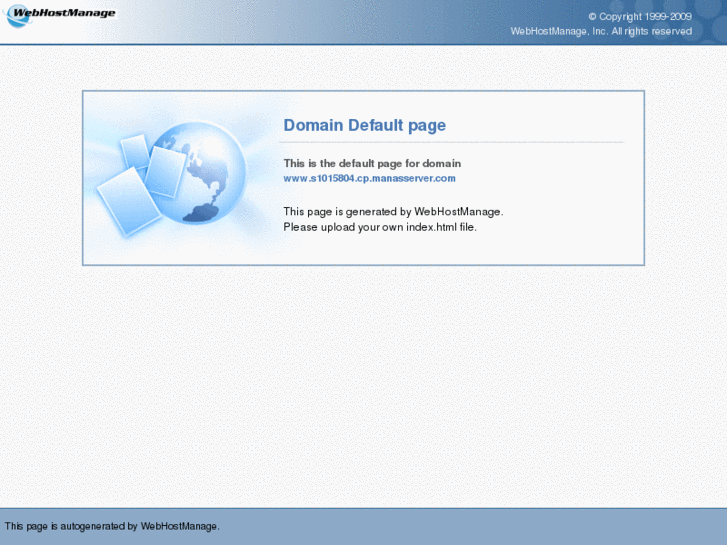The width and height of the screenshot is (727, 545).
Task: Click the 'WebHostManage, Inc. All rights reserved' text
Action: pos(601,31)
